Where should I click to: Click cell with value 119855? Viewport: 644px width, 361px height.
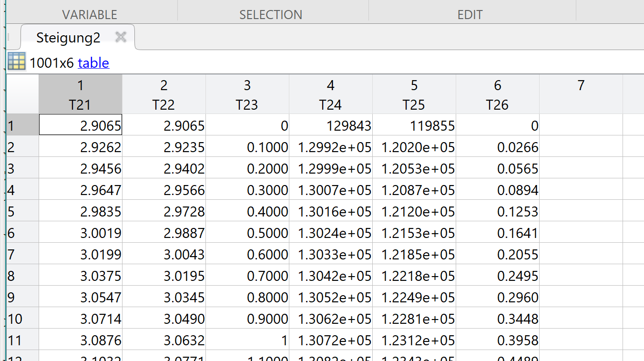pos(414,126)
